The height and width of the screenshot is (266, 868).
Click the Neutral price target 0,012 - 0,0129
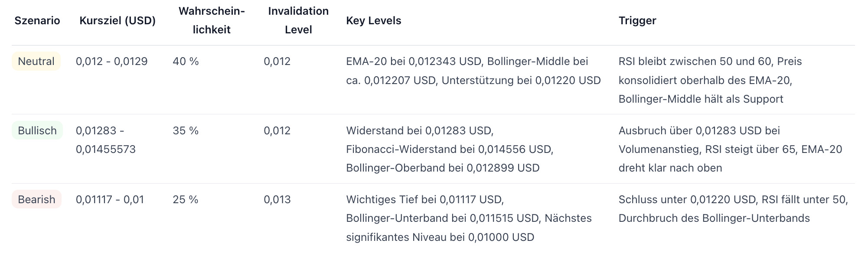[111, 61]
